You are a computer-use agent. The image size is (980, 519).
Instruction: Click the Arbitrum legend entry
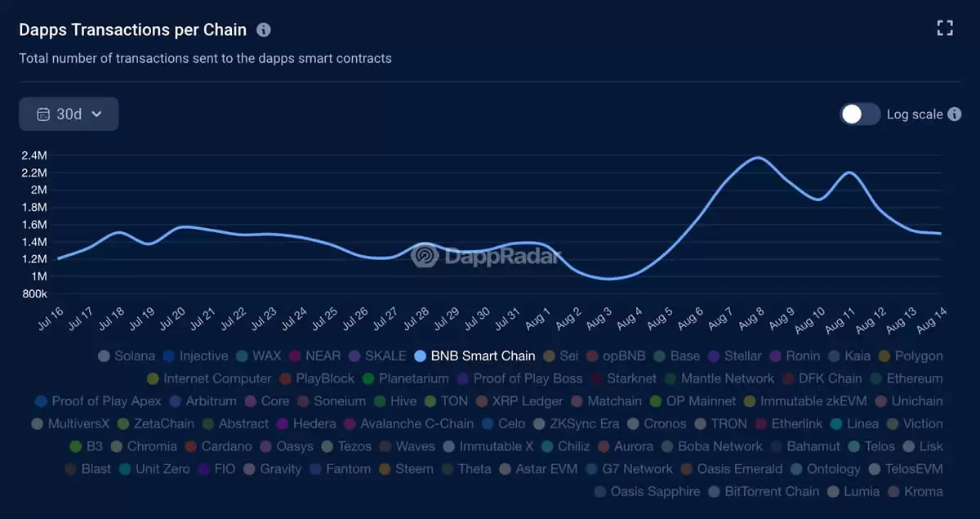click(x=203, y=401)
